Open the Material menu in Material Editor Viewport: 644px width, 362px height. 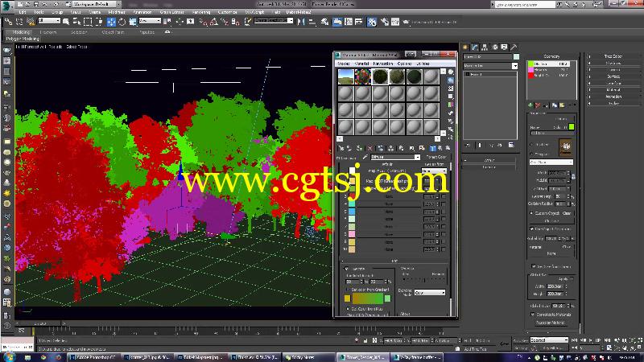[x=361, y=64]
